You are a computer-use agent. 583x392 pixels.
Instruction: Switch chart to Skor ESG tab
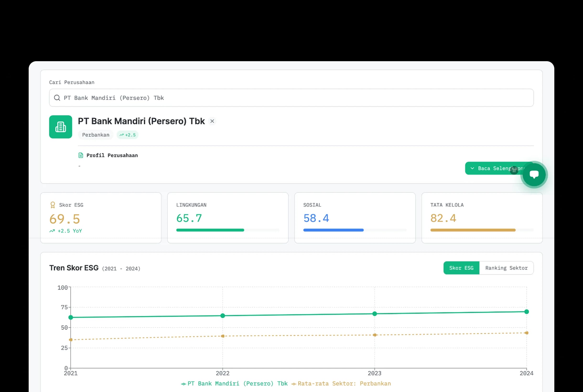pyautogui.click(x=461, y=268)
